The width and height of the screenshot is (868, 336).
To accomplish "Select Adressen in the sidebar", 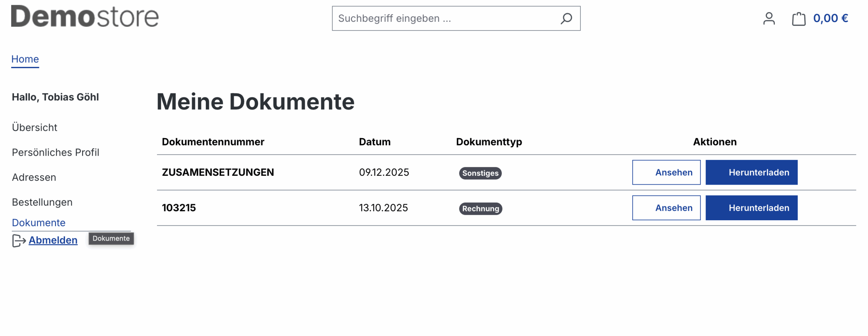I will pyautogui.click(x=34, y=177).
